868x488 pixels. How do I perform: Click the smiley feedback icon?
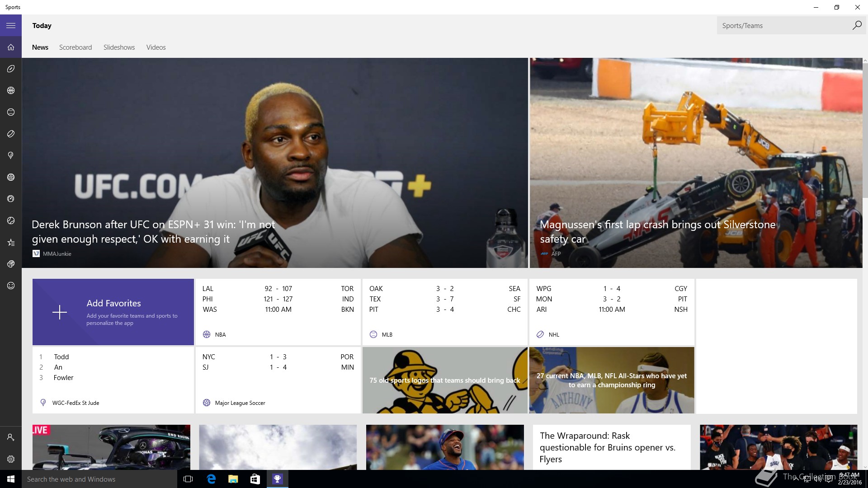(x=11, y=286)
